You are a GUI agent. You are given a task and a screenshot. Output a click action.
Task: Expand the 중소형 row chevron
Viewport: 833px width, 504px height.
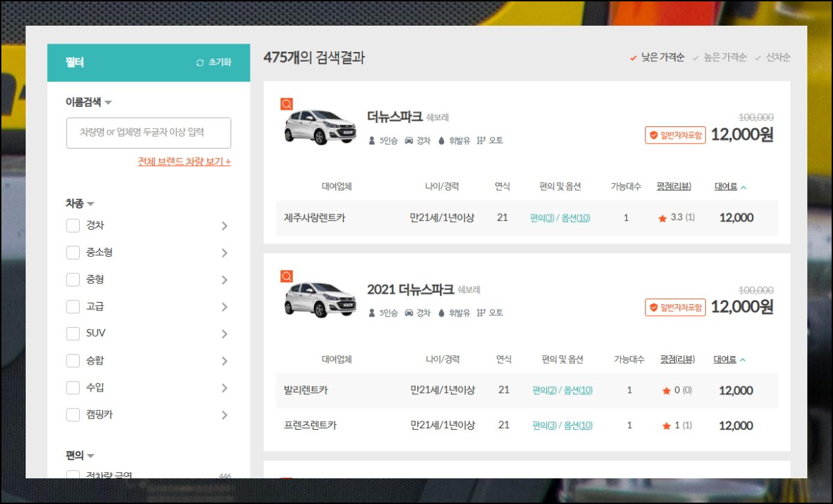click(224, 253)
